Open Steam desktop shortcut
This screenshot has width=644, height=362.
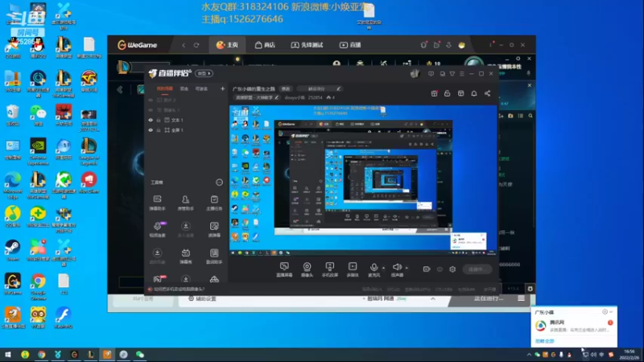click(12, 250)
